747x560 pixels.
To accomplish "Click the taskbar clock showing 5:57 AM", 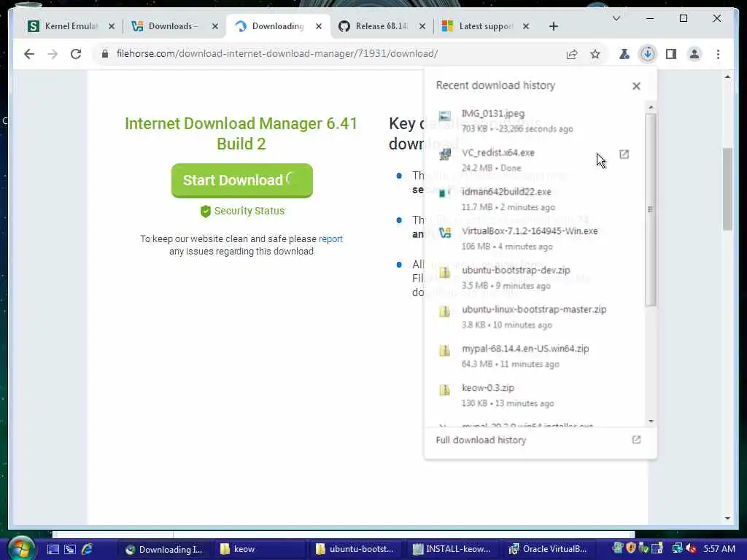I will pos(719,549).
